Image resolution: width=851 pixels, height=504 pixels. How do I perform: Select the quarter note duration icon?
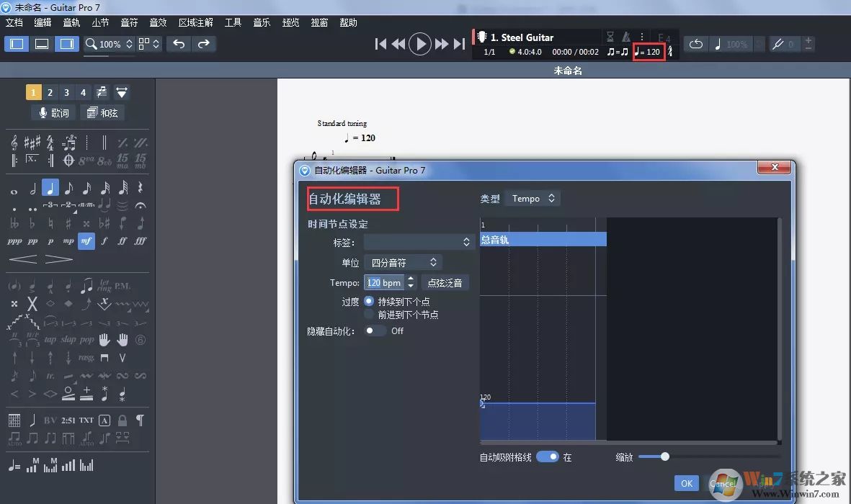pyautogui.click(x=50, y=188)
